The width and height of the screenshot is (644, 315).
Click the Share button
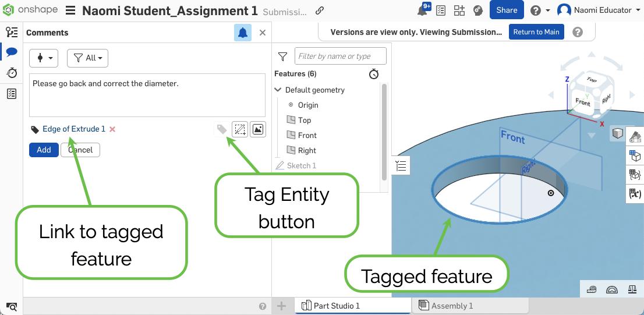tap(507, 10)
